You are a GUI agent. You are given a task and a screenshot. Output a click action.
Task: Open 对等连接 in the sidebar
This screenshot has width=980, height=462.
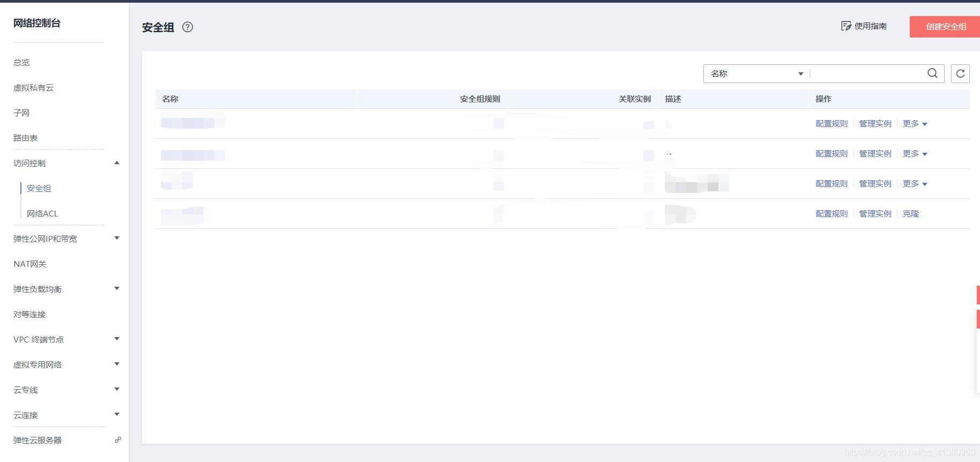tap(29, 315)
